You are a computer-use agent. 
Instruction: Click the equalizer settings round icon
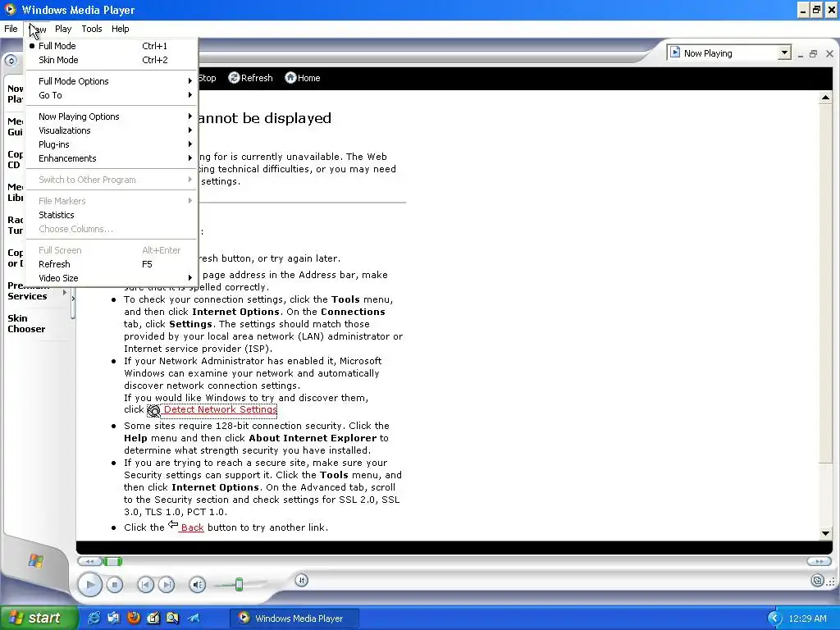point(302,580)
